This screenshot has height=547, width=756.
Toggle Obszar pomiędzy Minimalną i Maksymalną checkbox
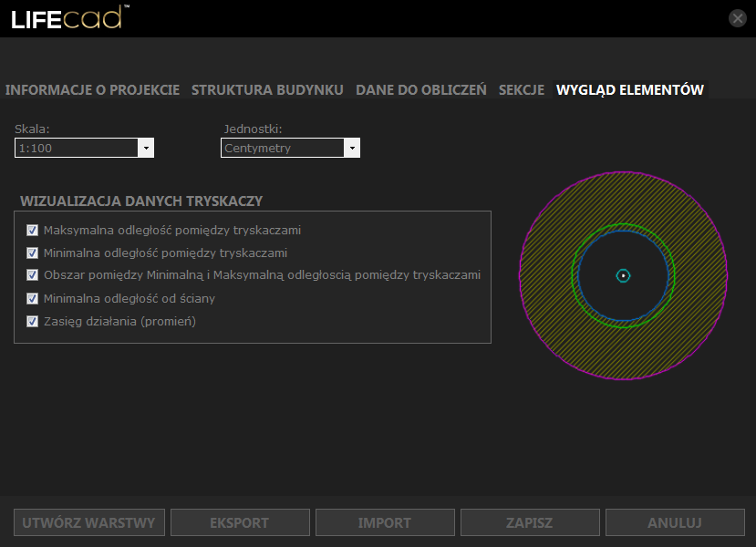coord(33,275)
